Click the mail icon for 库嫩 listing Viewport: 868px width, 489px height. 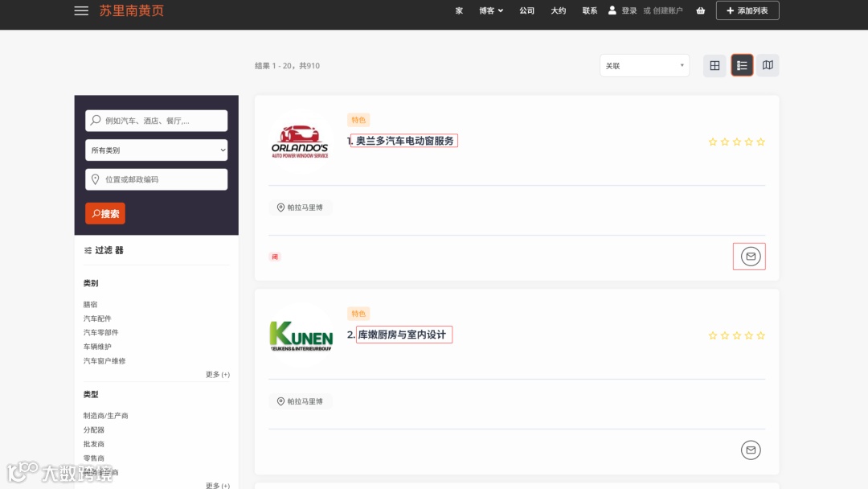click(x=751, y=450)
